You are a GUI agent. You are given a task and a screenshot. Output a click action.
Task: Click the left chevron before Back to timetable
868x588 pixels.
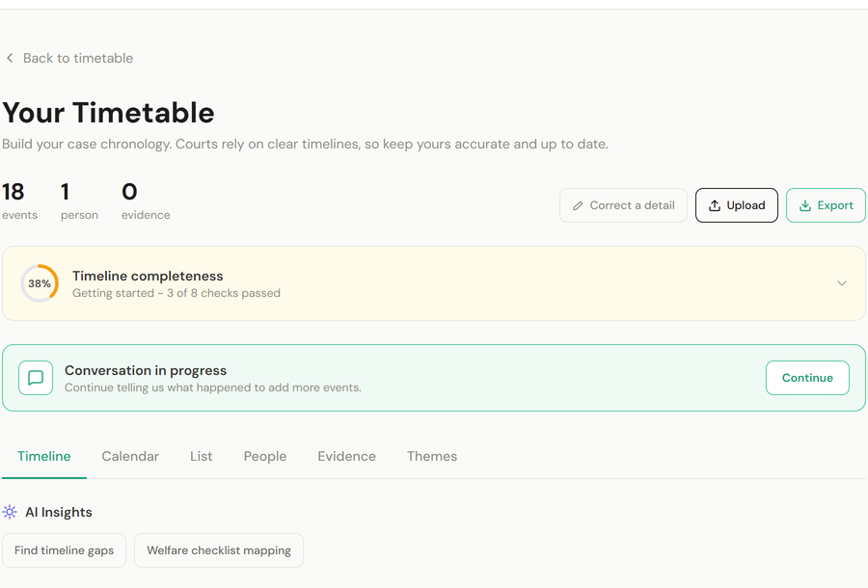(x=8, y=57)
